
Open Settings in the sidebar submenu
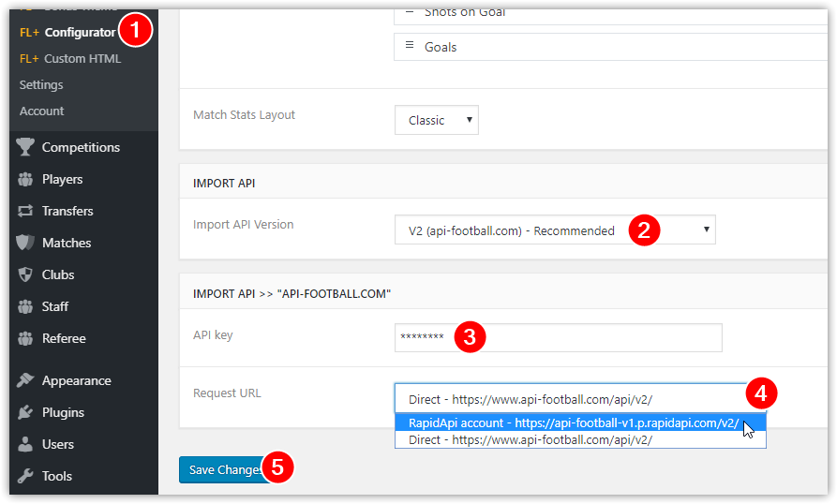41,85
